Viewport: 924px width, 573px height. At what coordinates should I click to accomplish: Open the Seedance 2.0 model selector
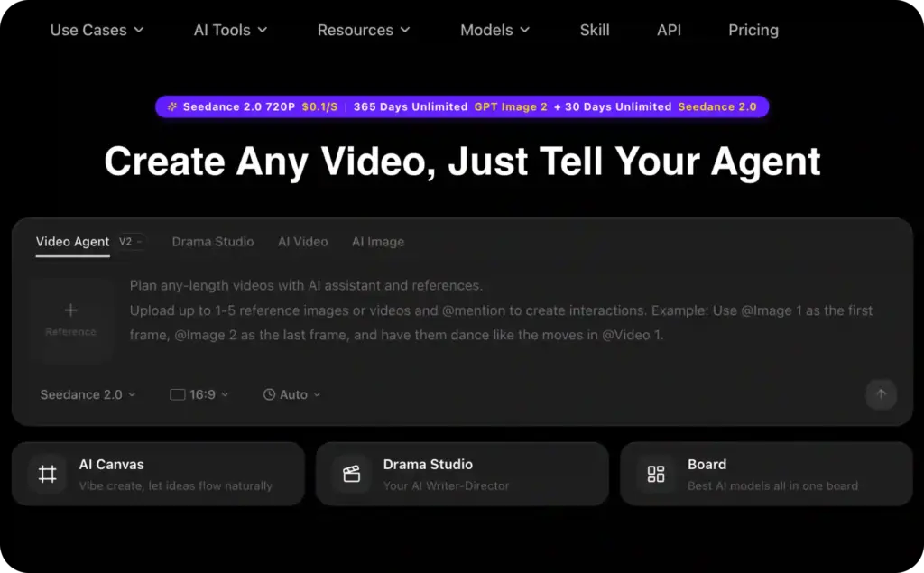[x=88, y=394]
